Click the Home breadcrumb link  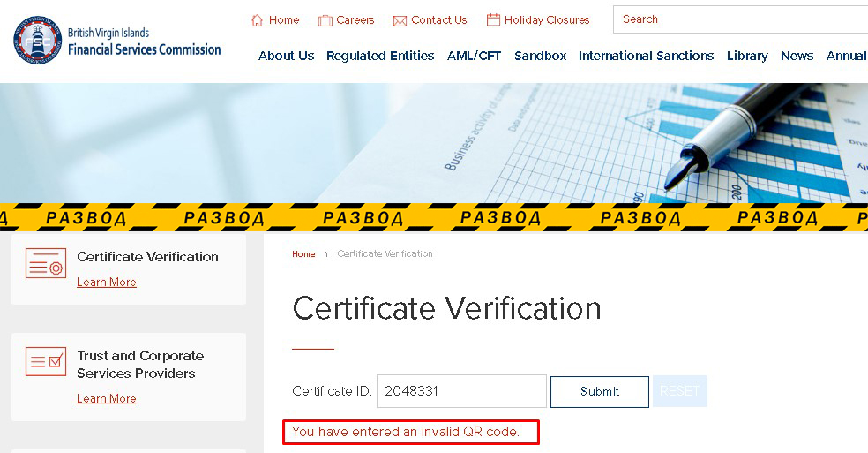303,254
